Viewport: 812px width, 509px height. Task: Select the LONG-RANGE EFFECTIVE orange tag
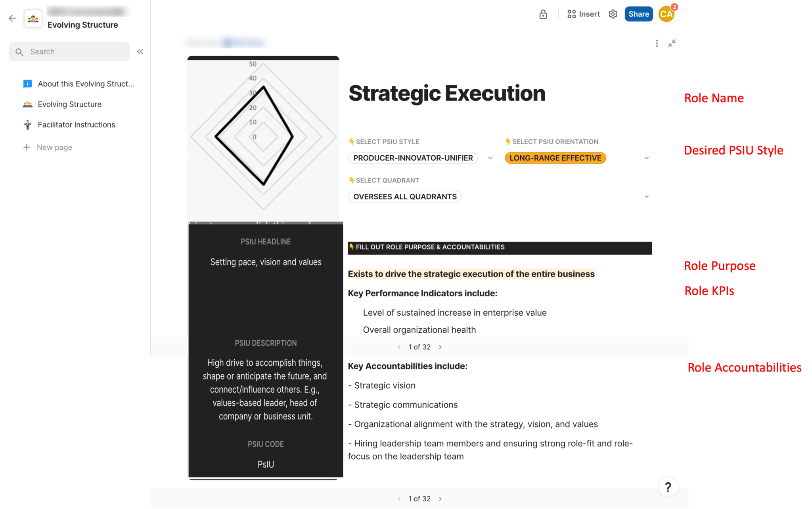click(x=555, y=158)
